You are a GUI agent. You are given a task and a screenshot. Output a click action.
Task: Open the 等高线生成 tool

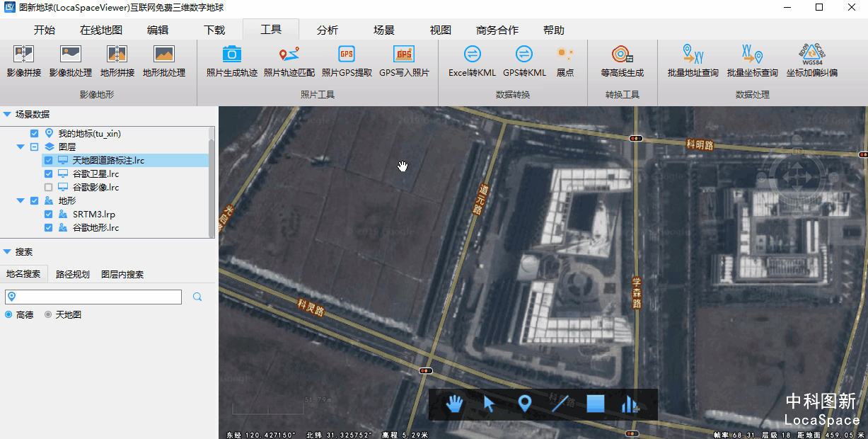coord(623,60)
